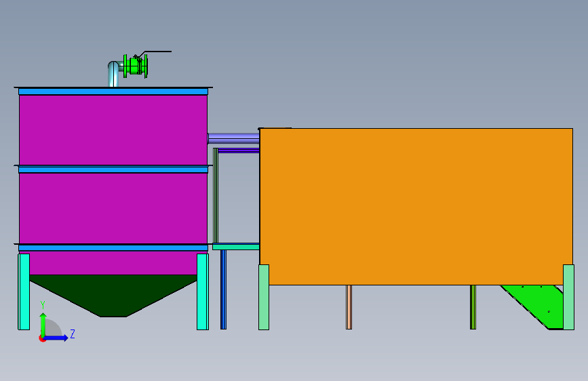Click the thin green vertical post
The width and height of the screenshot is (588, 381).
click(216, 196)
